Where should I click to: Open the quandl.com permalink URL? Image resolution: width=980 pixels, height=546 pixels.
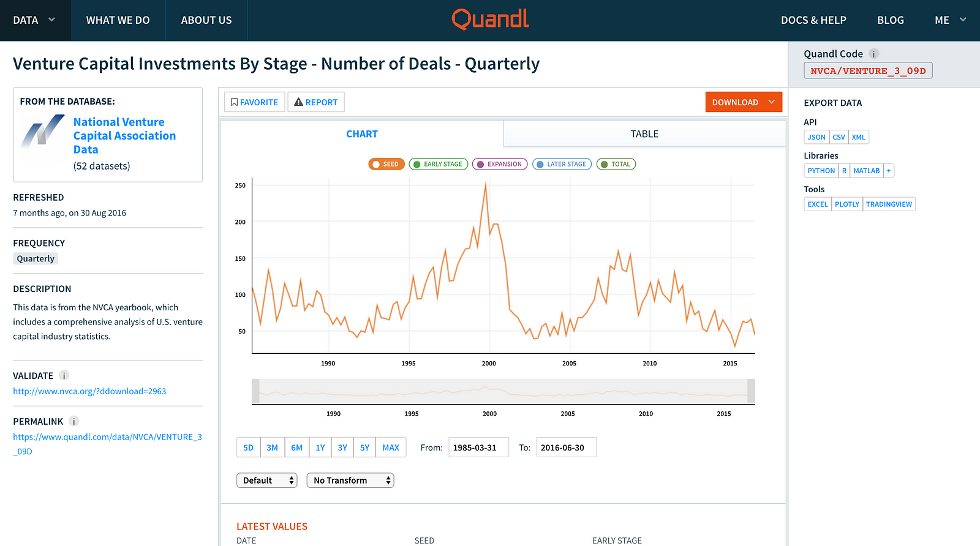point(107,444)
